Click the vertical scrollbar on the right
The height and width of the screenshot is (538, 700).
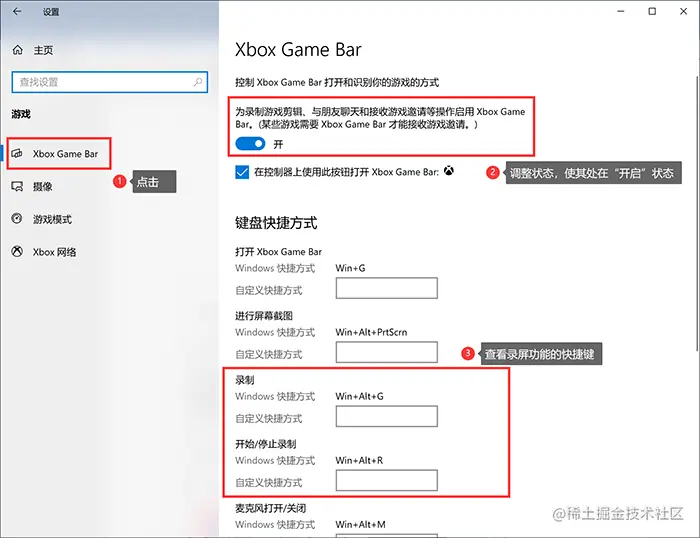click(697, 213)
